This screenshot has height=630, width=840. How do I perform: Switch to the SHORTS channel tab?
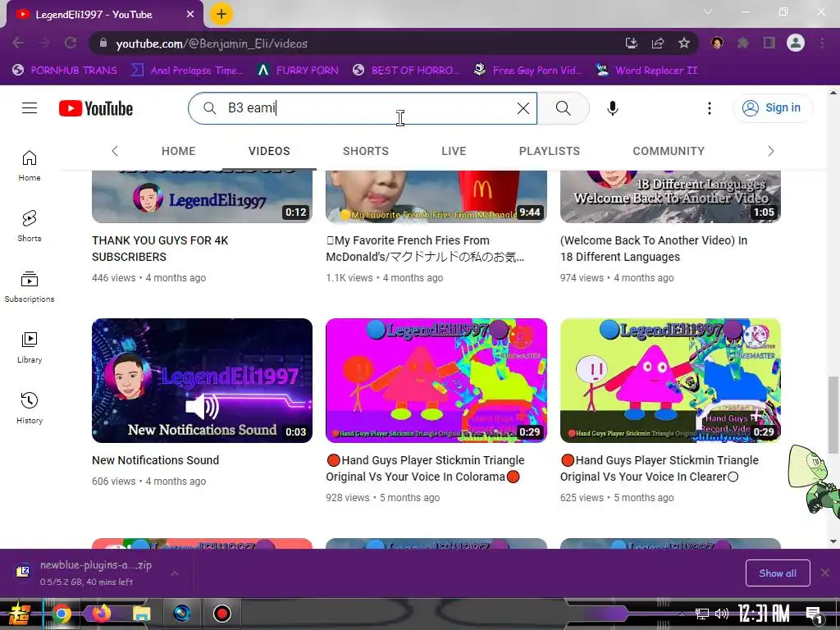coord(365,151)
